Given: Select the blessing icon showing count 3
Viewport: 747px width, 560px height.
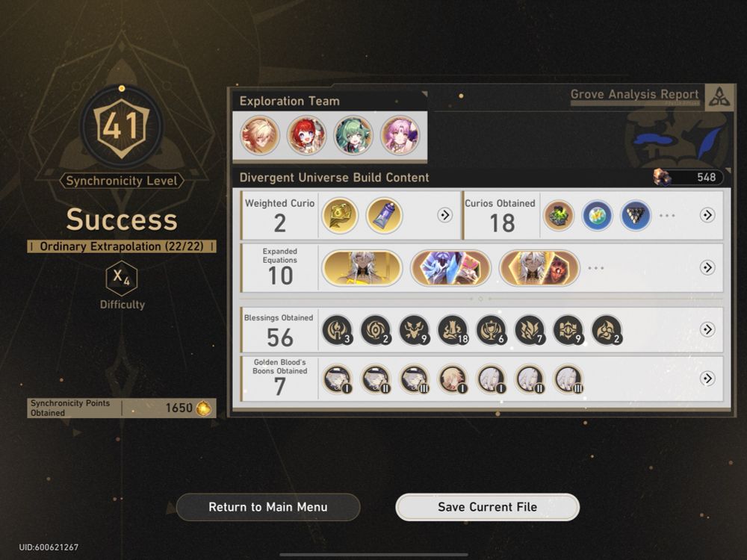Looking at the screenshot, I should 338,329.
